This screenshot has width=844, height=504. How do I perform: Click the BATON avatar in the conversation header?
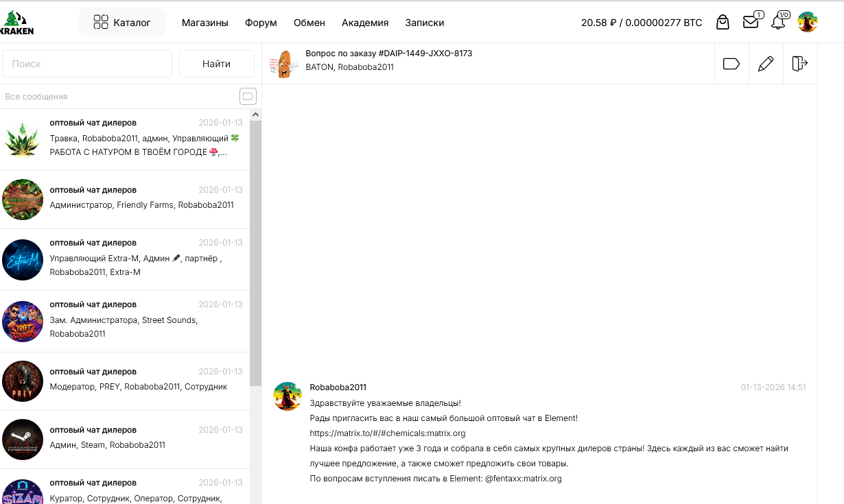283,64
